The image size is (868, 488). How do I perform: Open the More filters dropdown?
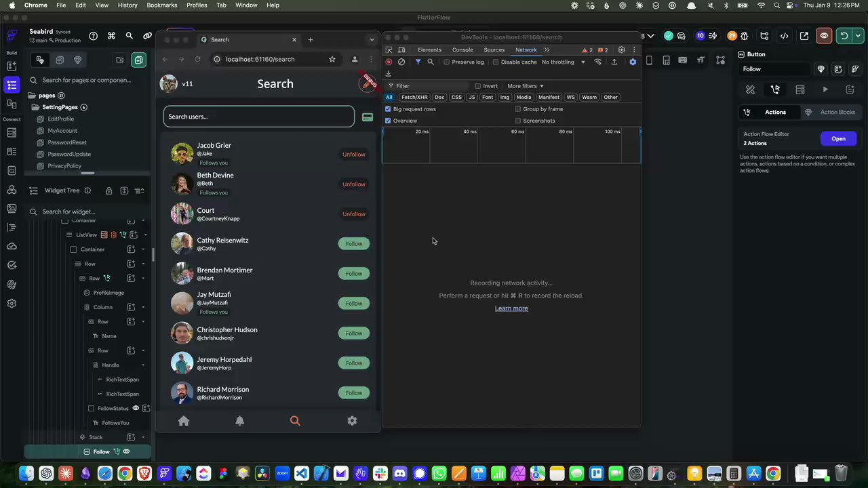coord(526,86)
